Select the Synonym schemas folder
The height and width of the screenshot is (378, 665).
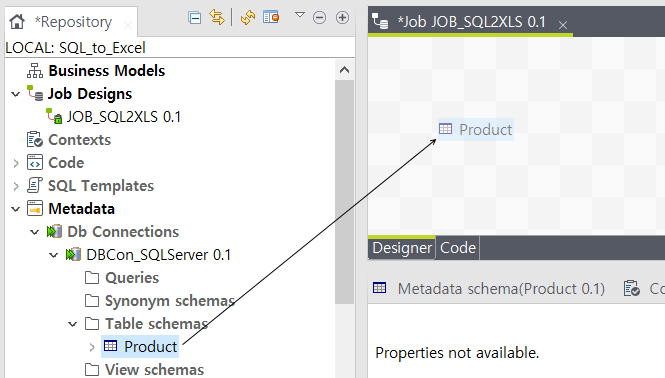170,301
